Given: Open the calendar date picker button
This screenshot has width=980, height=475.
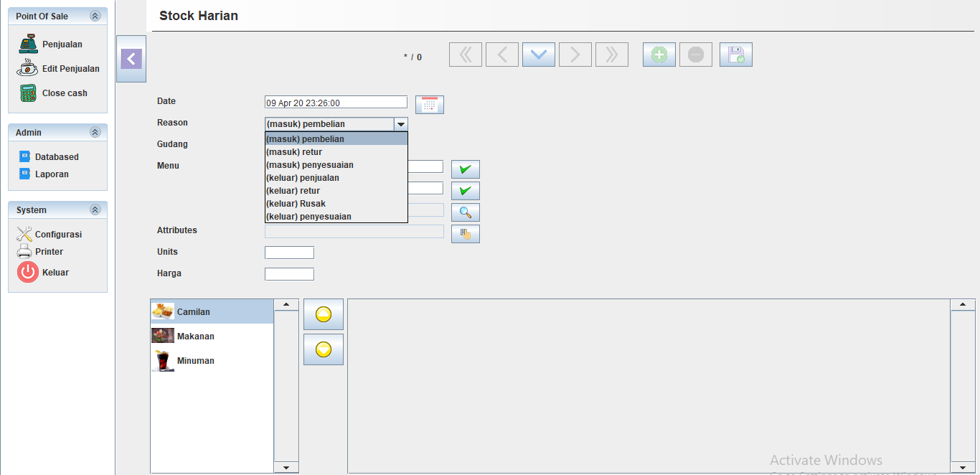Looking at the screenshot, I should point(430,105).
